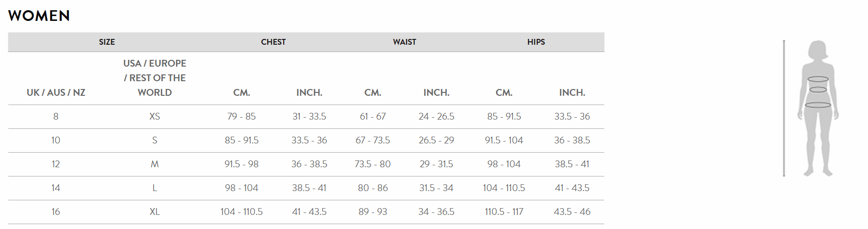Select the UK / AUS / NZ subheader
Viewport: 868px width, 229px height.
point(56,92)
